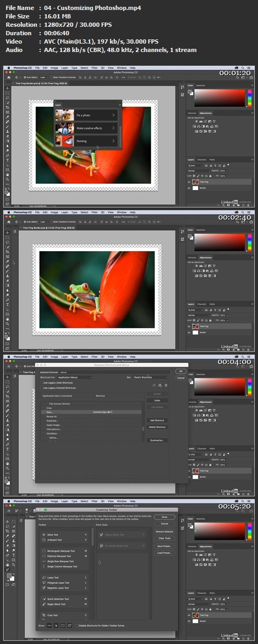
Task: Expand Fix a photo in Learn panel
Action: click(85, 115)
